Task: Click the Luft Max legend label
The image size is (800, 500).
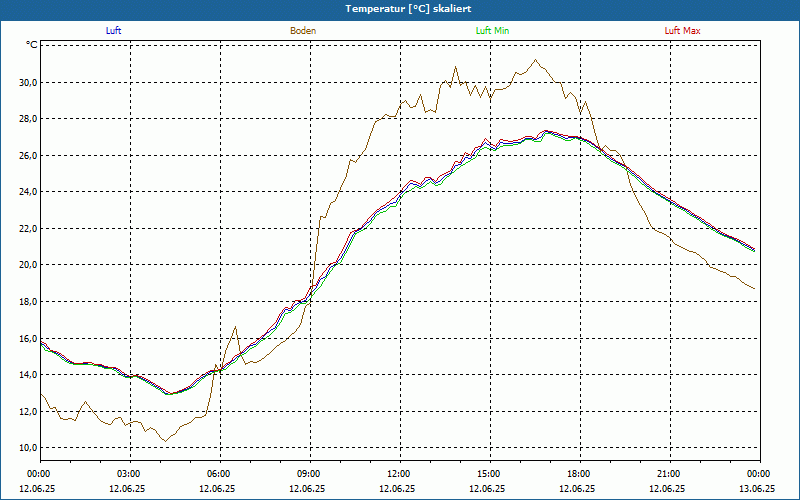Action: tap(682, 31)
